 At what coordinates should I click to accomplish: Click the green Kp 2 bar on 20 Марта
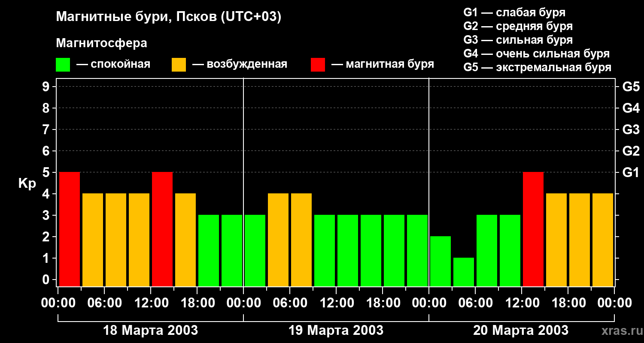pos(440,261)
